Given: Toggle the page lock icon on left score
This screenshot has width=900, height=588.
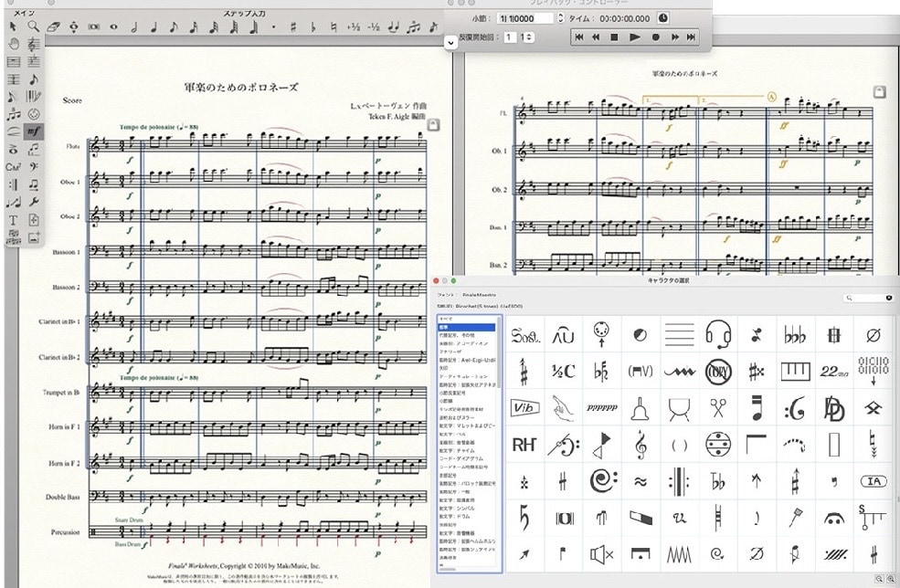Looking at the screenshot, I should point(434,124).
